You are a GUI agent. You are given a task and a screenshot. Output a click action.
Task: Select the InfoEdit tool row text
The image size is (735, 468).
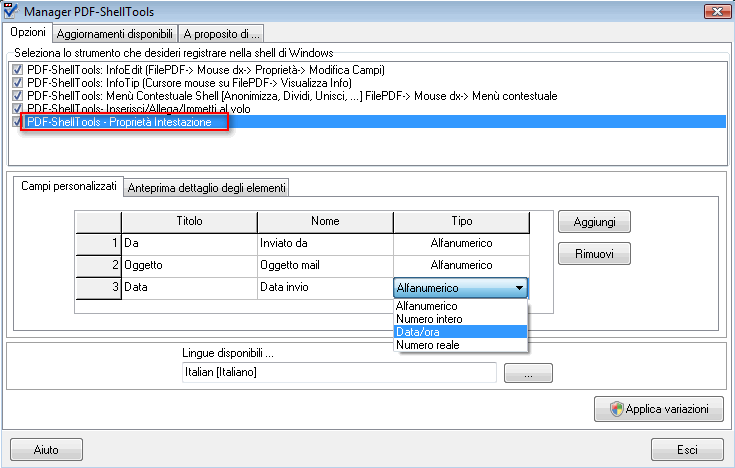pos(206,70)
